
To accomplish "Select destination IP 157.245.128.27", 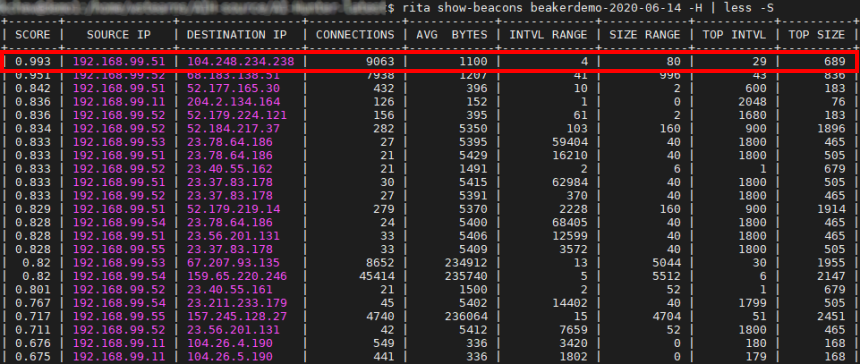I will [237, 317].
